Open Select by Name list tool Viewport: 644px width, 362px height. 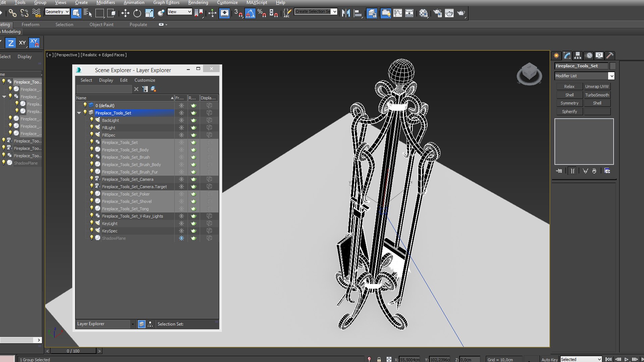(88, 13)
